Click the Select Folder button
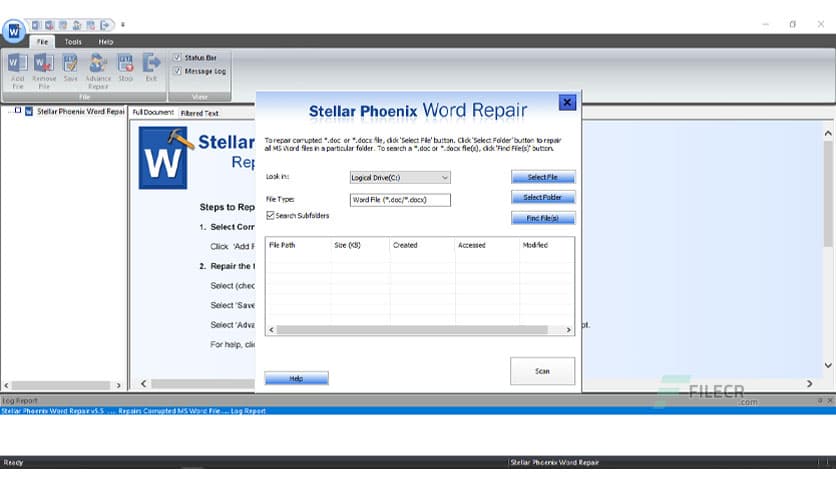 click(x=543, y=197)
